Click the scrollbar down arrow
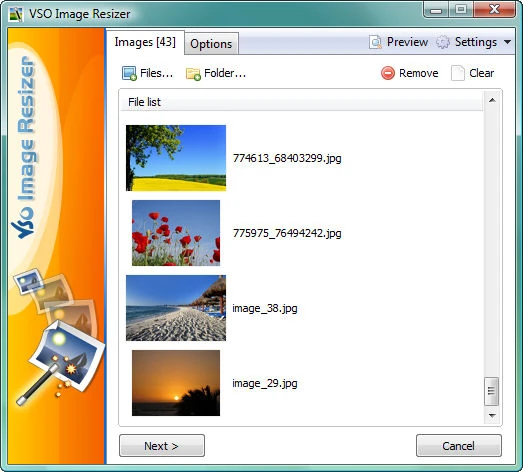The width and height of the screenshot is (523, 472). point(492,416)
